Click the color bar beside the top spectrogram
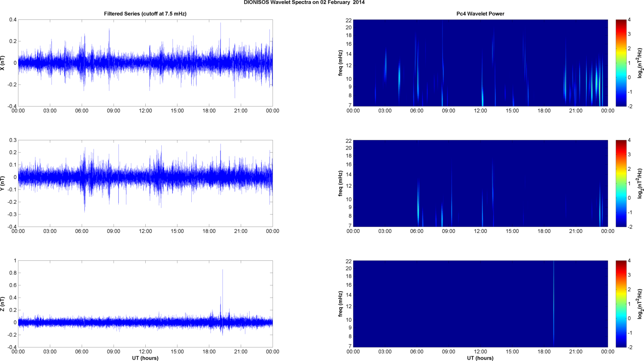The height and width of the screenshot is (361, 644). (x=621, y=63)
